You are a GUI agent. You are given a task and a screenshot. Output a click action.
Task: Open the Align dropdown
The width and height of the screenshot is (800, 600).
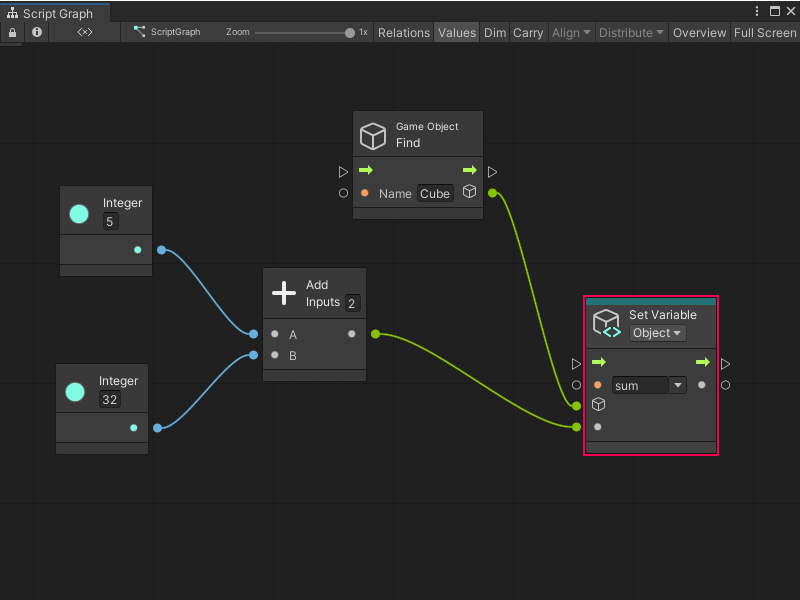point(570,32)
